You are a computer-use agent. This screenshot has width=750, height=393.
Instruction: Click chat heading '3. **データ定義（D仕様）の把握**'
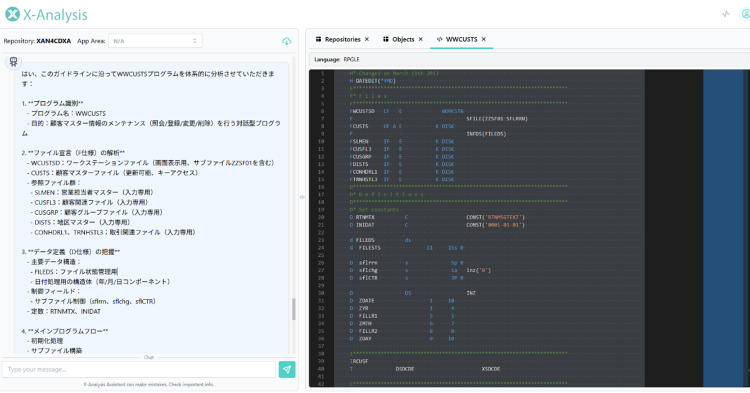pos(71,251)
